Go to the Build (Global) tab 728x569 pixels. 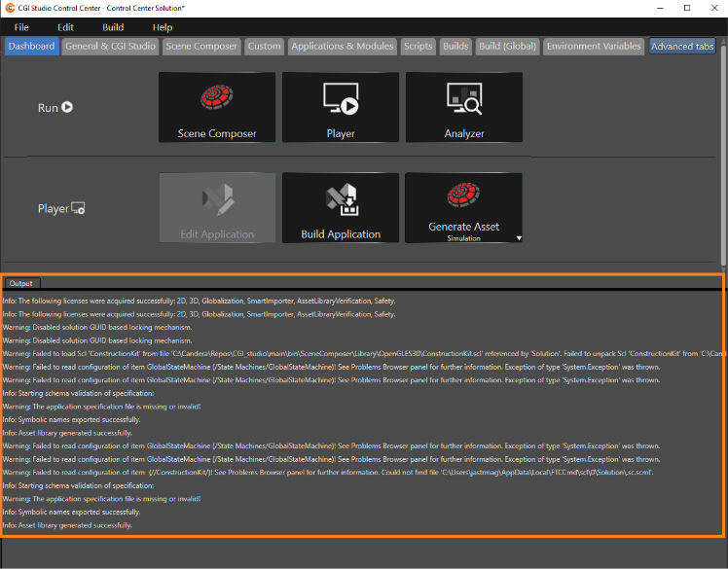coord(507,47)
